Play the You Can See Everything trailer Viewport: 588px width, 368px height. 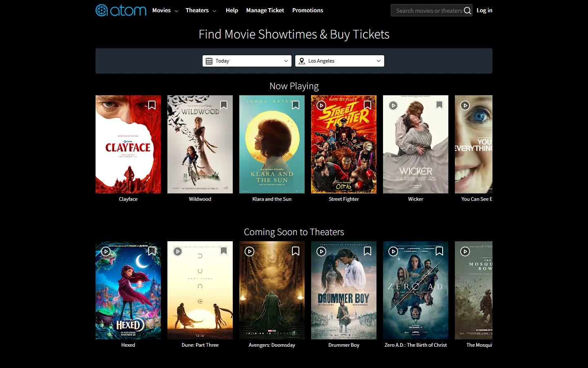click(x=465, y=105)
